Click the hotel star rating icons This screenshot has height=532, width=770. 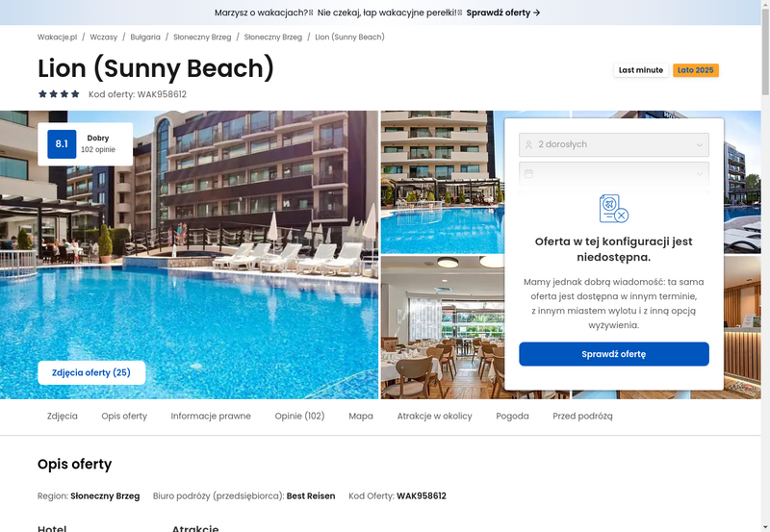[x=59, y=94]
